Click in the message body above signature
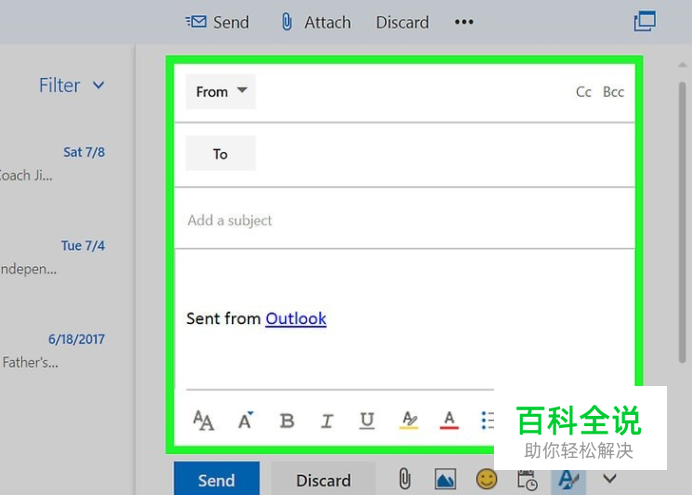 pos(404,278)
